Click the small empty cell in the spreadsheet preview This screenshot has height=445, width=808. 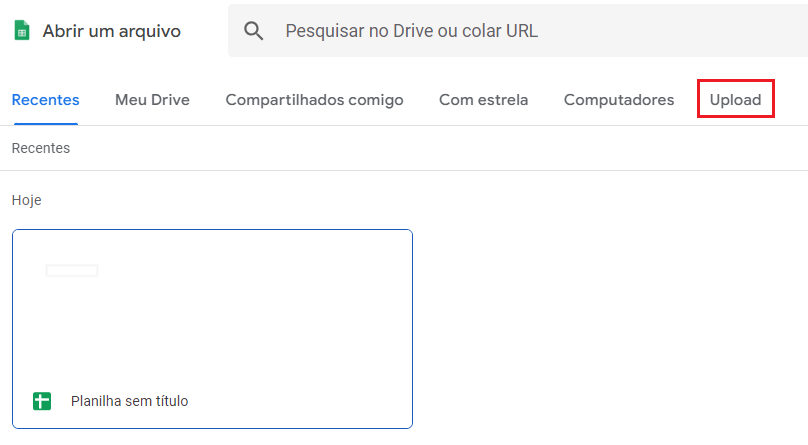click(x=72, y=270)
